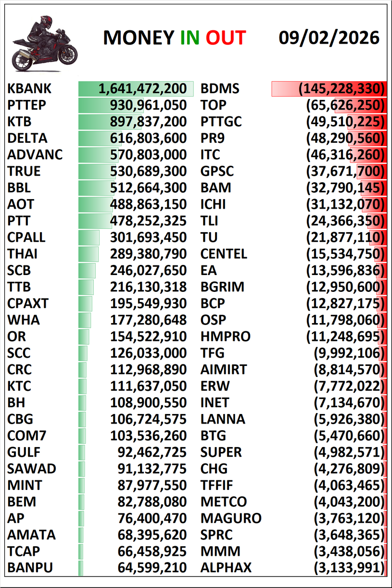The height and width of the screenshot is (588, 392).
Task: Select the BANPU ticker in last row
Action: click(x=30, y=568)
